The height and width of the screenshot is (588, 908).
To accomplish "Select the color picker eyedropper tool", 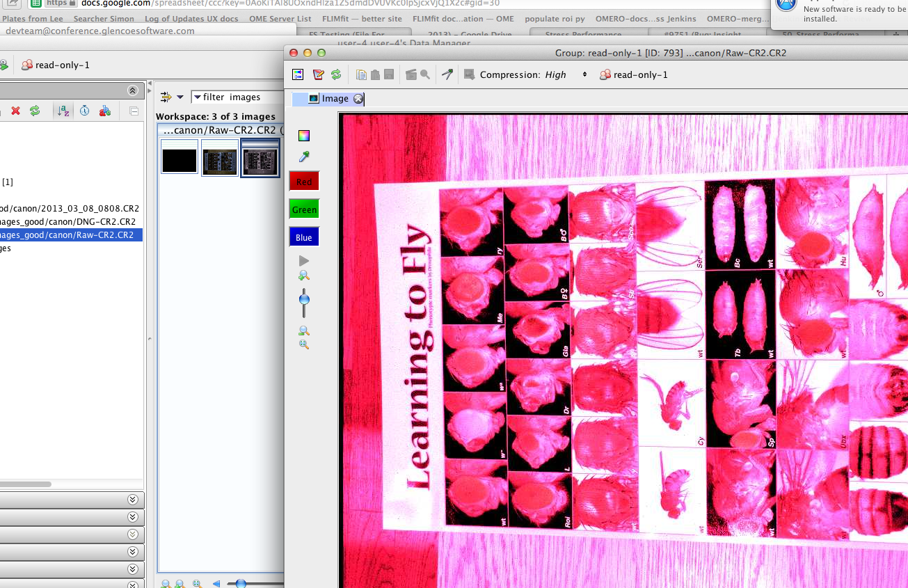I will [x=303, y=157].
